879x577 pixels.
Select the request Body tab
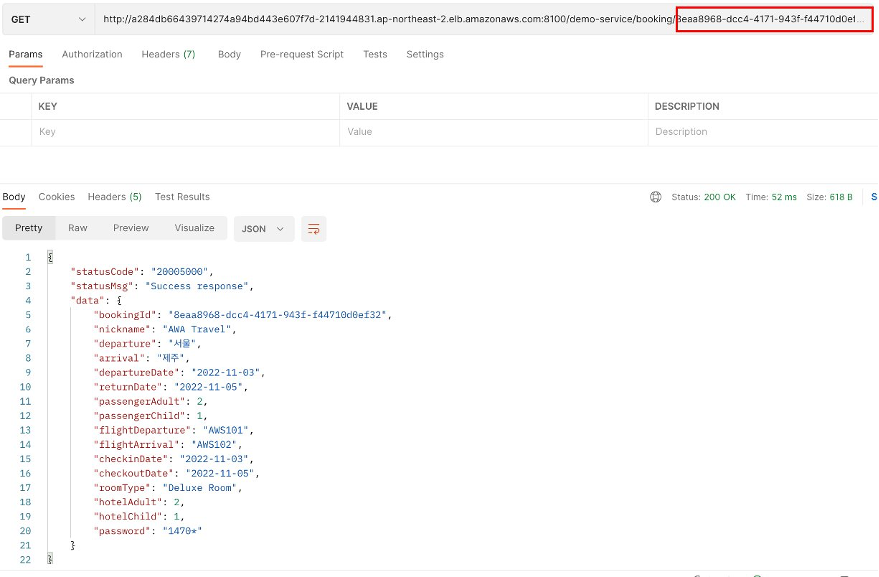point(229,54)
